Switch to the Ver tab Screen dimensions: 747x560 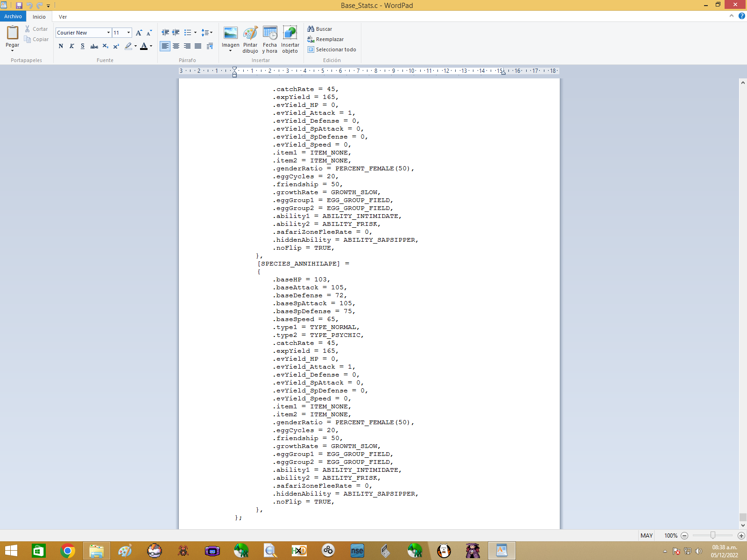click(63, 17)
